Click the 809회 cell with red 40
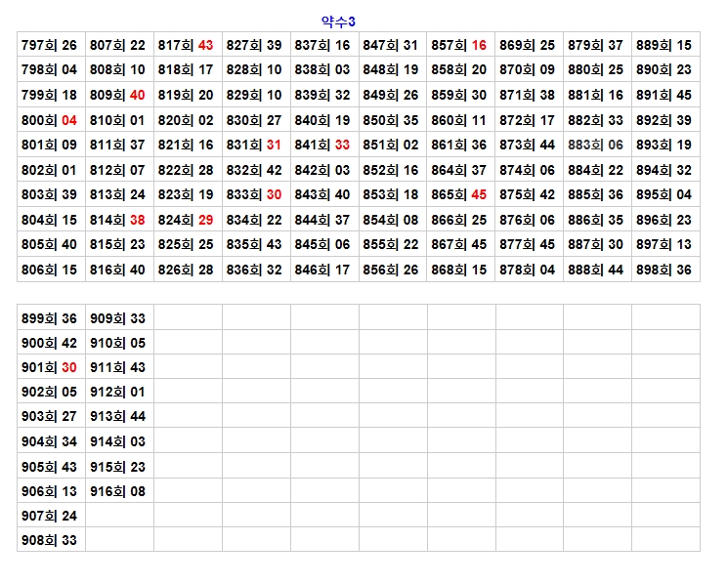Screen dimensions: 728x584 [118, 95]
